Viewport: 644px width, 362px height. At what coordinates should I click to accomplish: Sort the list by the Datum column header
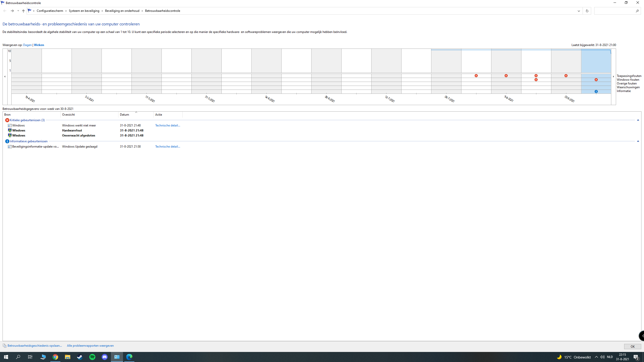point(136,115)
